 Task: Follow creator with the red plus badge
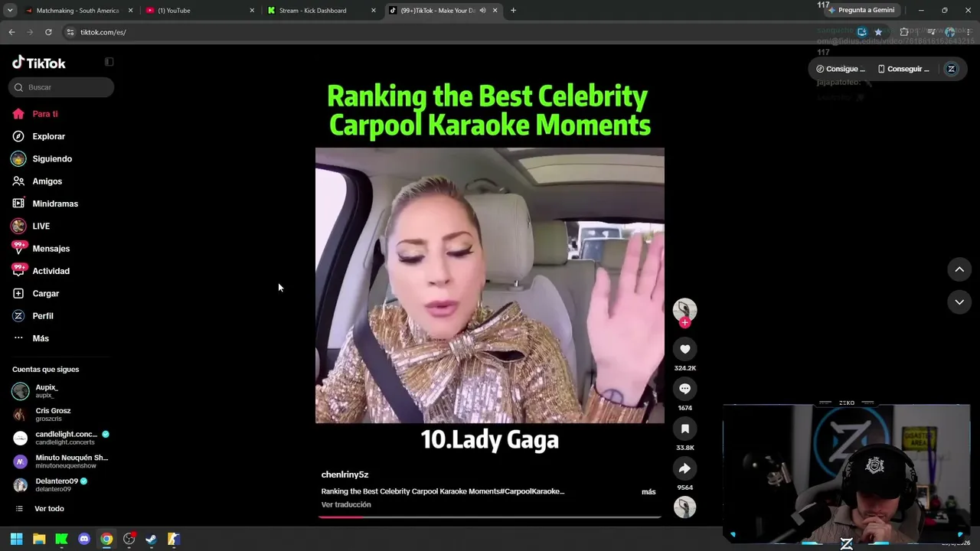[x=685, y=322]
